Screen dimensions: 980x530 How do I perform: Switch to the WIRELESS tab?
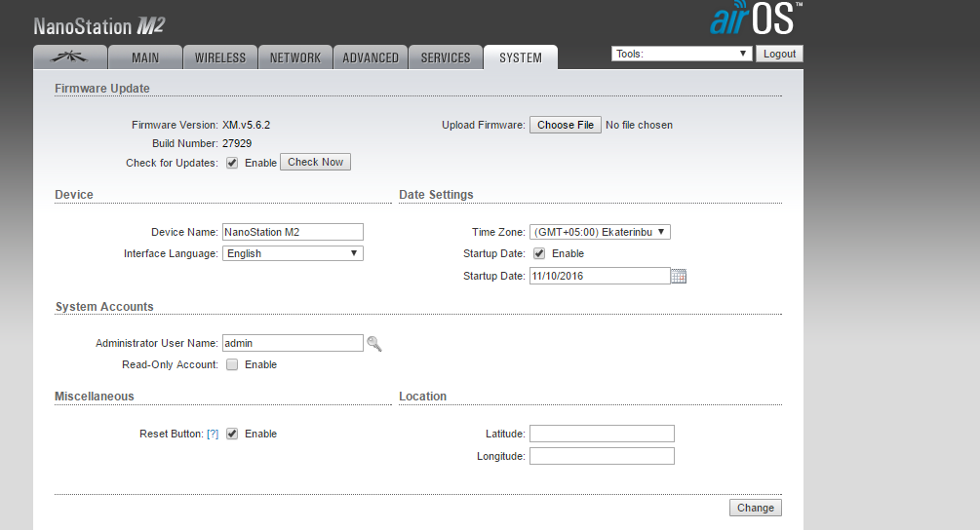220,57
